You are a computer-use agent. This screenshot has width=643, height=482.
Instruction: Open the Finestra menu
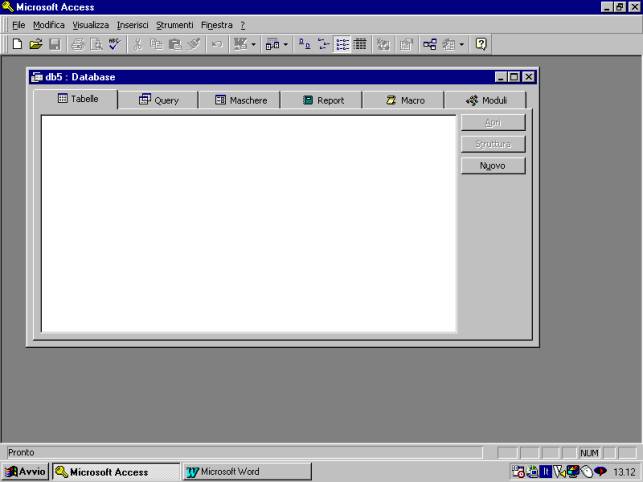217,25
